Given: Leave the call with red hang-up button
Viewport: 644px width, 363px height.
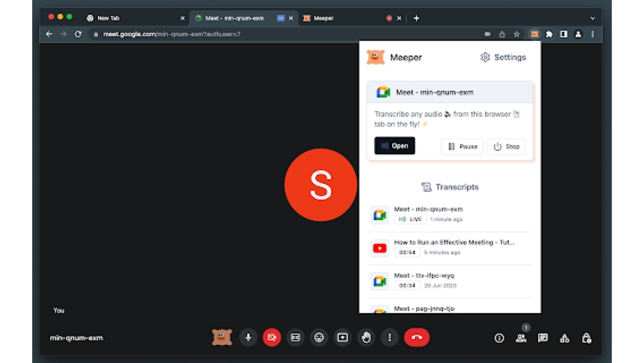Looking at the screenshot, I should [x=417, y=337].
